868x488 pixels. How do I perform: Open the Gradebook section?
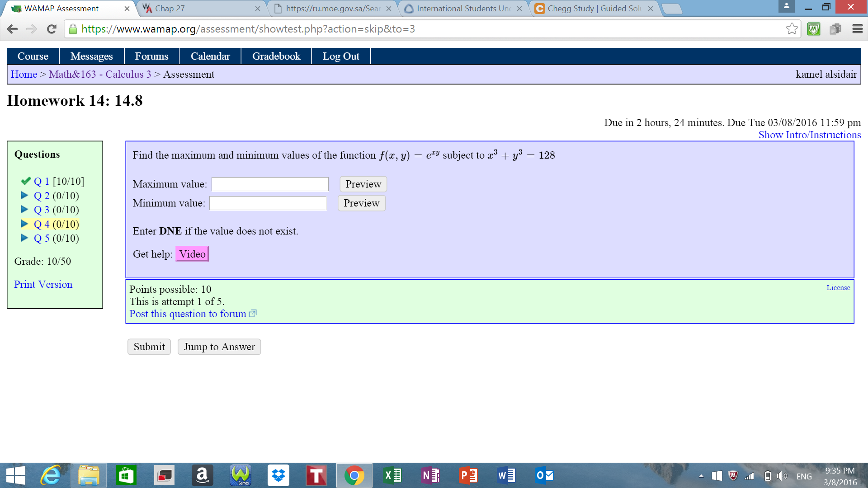point(276,56)
